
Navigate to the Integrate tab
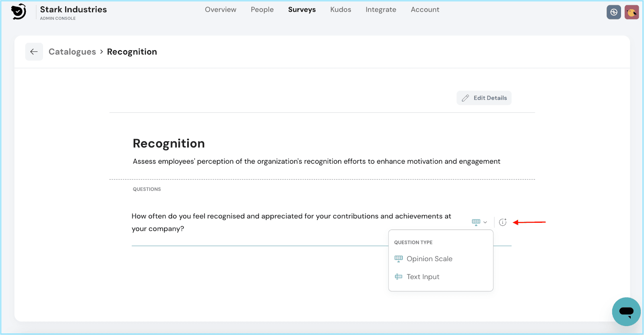[x=381, y=10]
